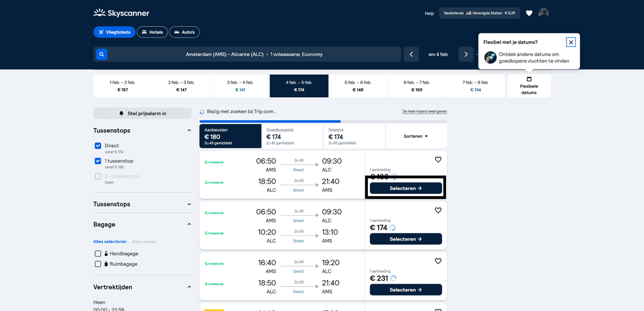Uncheck the Direct stops filter

click(x=98, y=145)
